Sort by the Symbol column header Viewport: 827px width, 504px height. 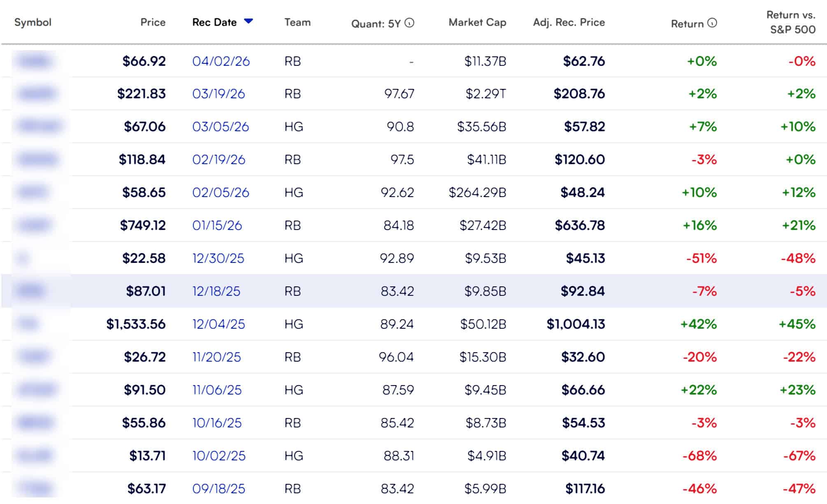point(33,22)
